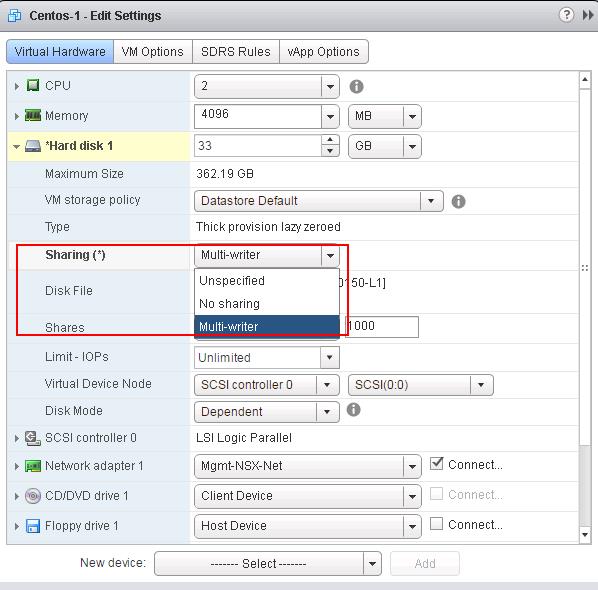Image resolution: width=598 pixels, height=590 pixels.
Task: Choose No sharing option from the list
Action: click(267, 304)
